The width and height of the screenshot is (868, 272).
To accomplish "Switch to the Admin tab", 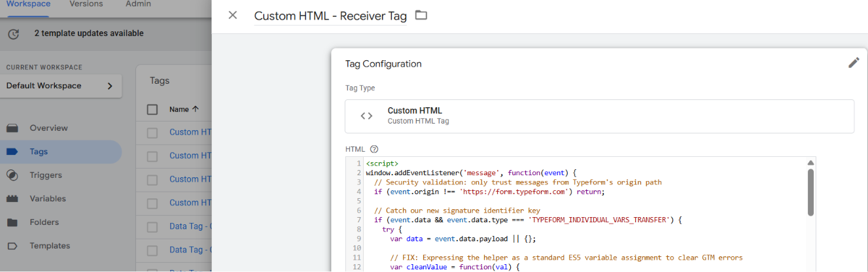I will 138,4.
